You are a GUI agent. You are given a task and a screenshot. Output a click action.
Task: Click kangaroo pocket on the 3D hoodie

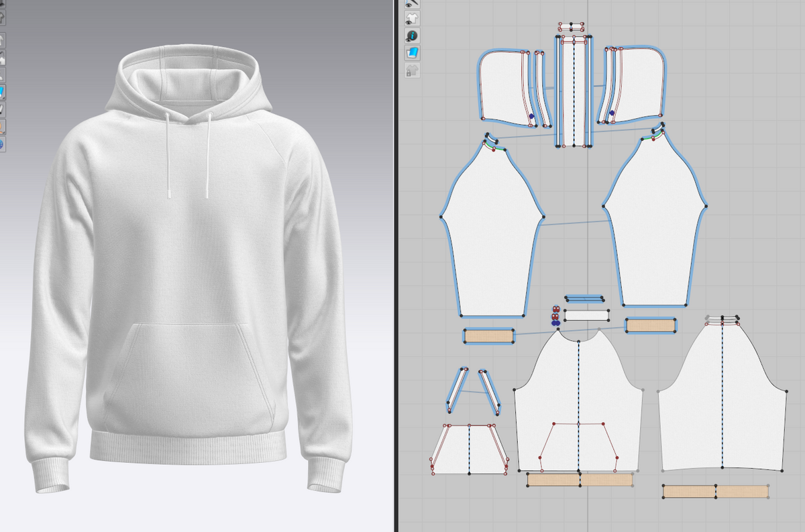189,376
